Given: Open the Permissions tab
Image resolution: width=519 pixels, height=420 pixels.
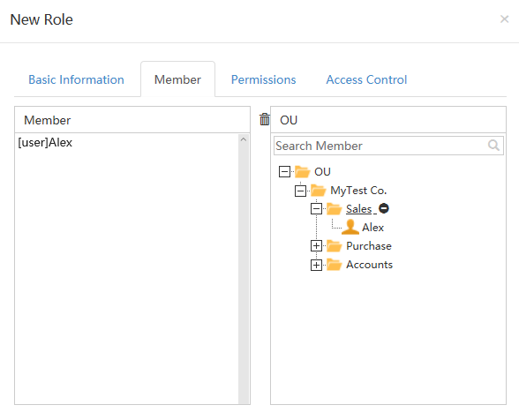Looking at the screenshot, I should click(263, 79).
